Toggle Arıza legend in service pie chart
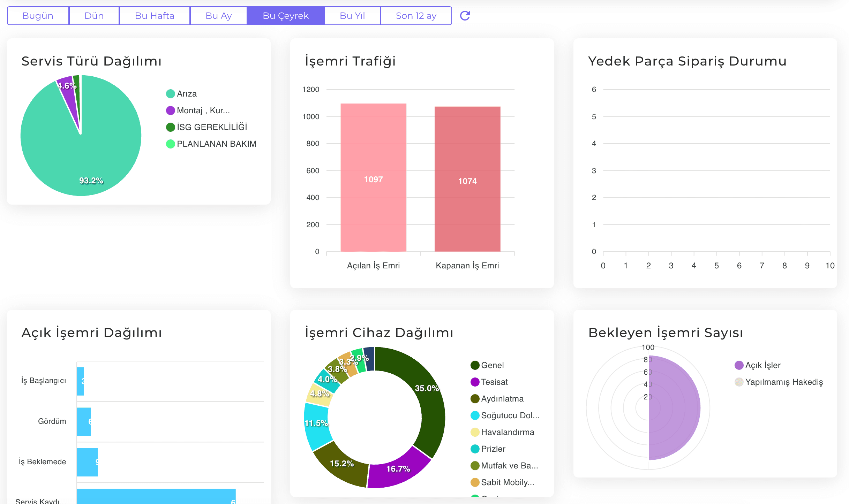Screen dimensions: 849x504 pyautogui.click(x=181, y=94)
